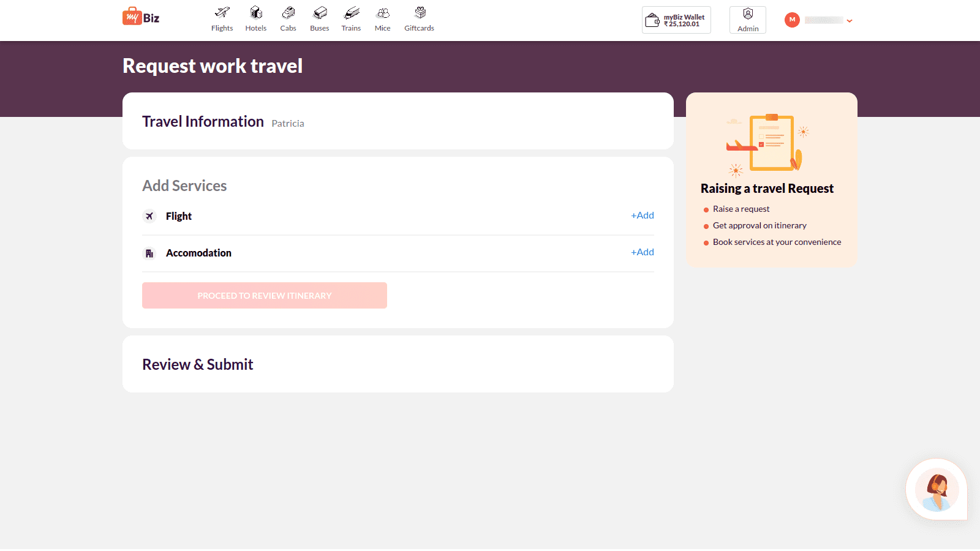Image resolution: width=980 pixels, height=551 pixels.
Task: Open the Admin panel
Action: 747,20
